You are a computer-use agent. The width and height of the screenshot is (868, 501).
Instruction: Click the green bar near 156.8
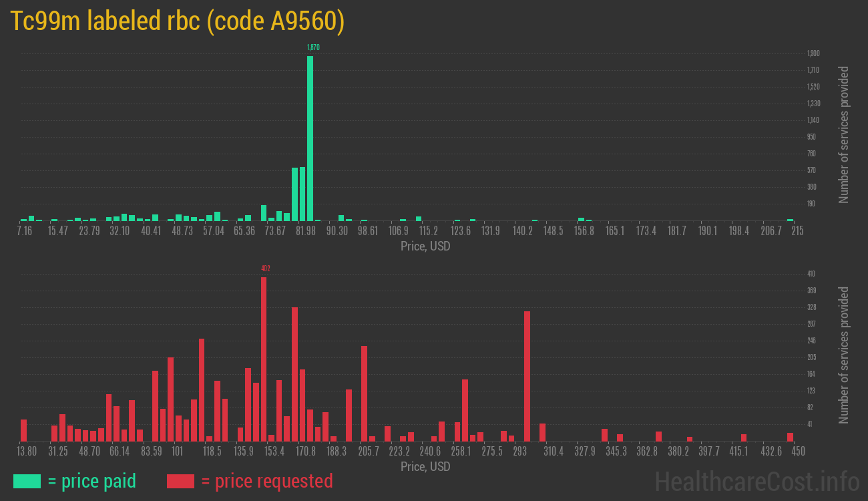[581, 219]
